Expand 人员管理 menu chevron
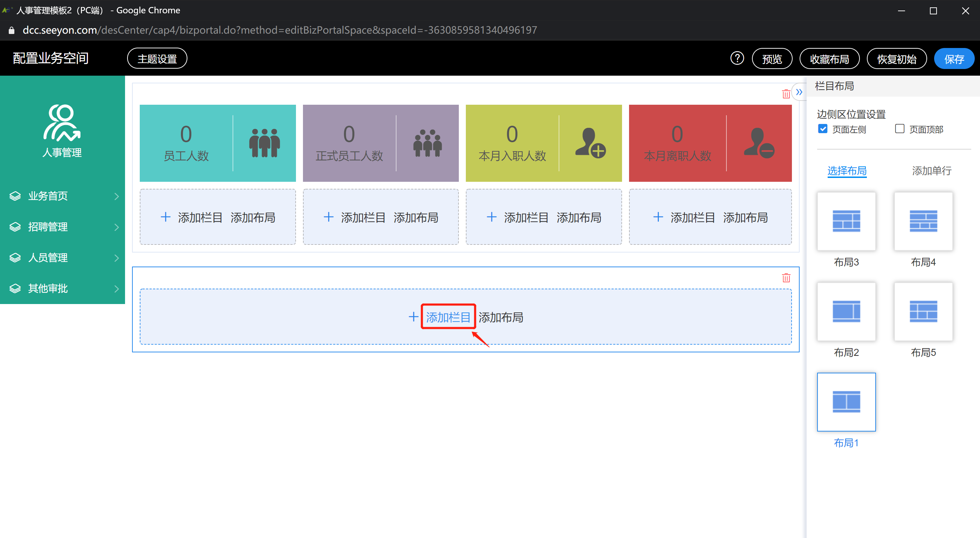 point(116,258)
